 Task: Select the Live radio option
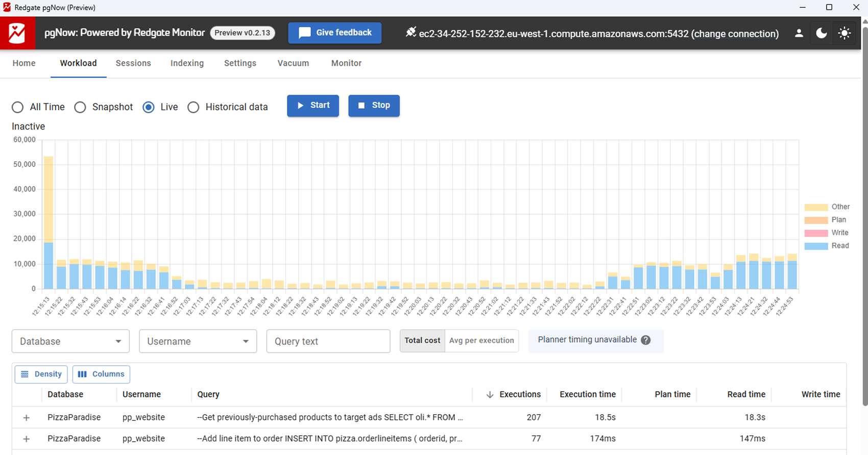coord(149,107)
